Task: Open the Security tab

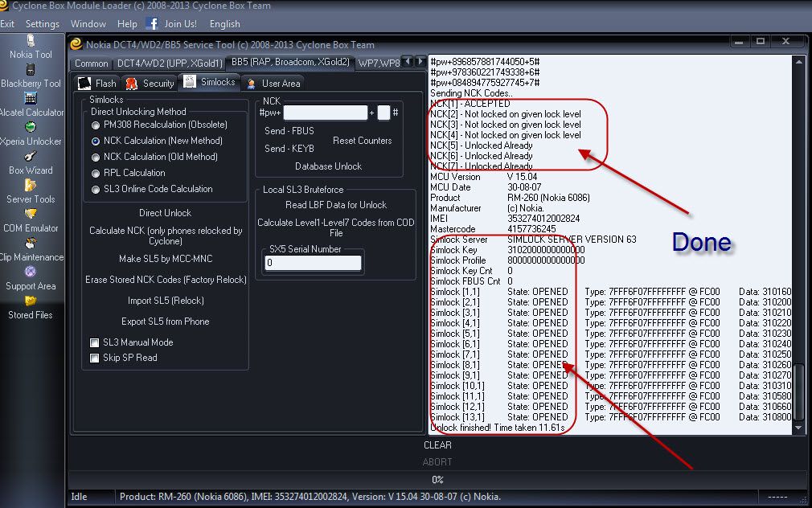Action: point(150,83)
